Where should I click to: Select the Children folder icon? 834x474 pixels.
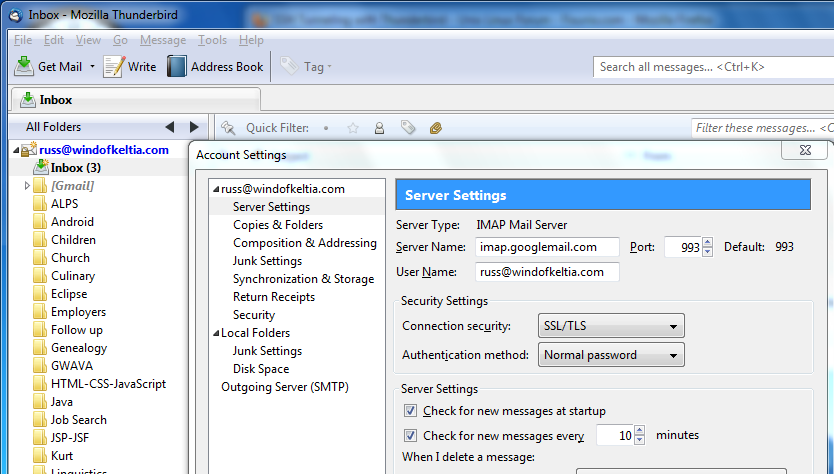coord(40,240)
